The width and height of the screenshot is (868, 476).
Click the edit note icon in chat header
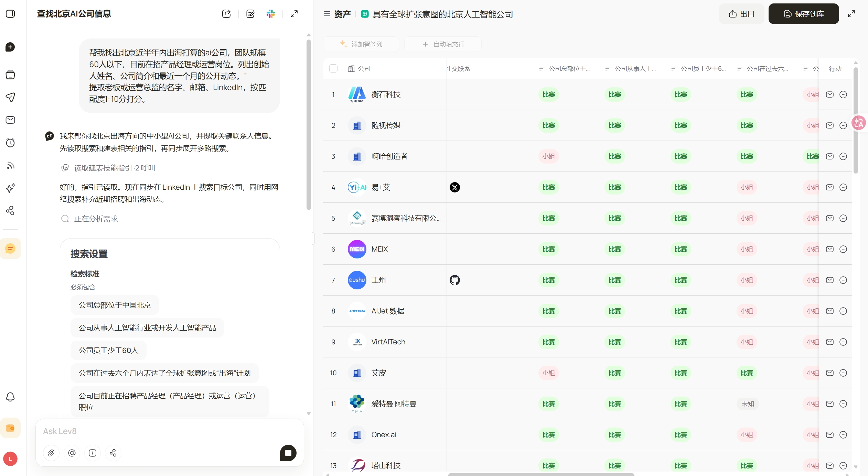coord(250,14)
